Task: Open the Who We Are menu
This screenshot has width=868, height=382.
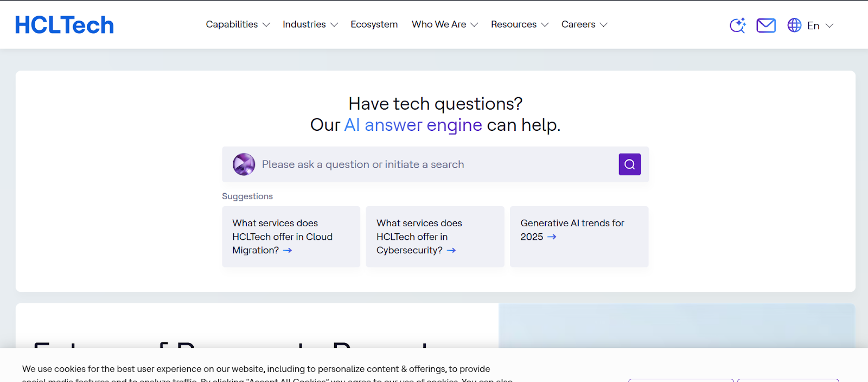Action: 439,24
